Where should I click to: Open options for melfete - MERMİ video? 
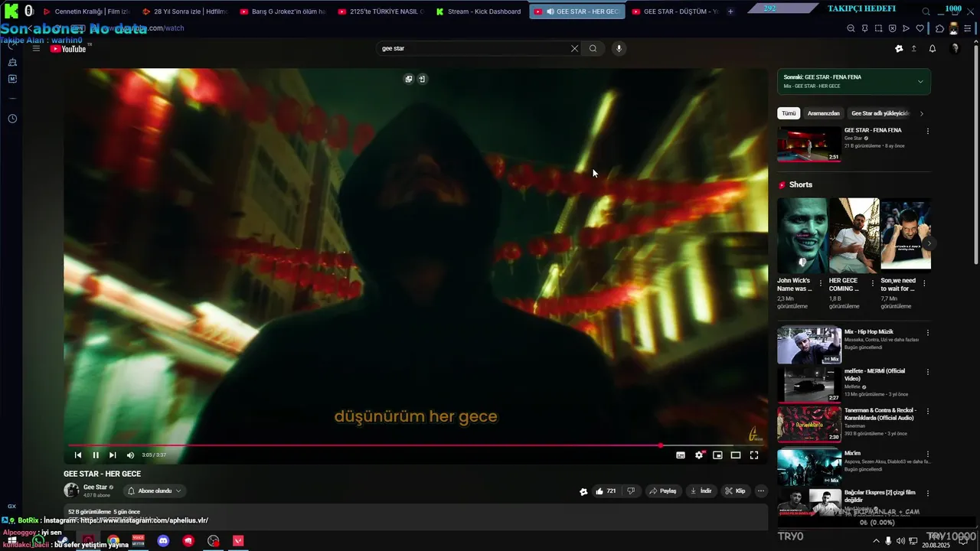tap(928, 372)
